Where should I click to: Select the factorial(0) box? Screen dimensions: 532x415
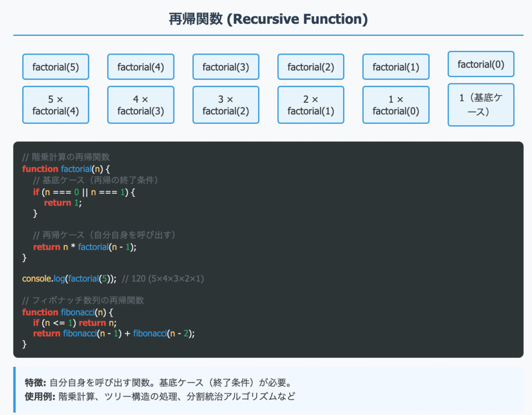tap(481, 64)
